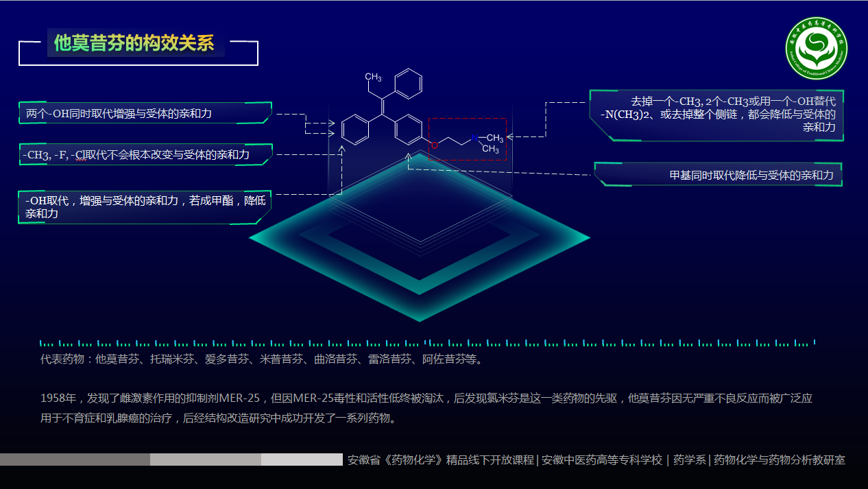The height and width of the screenshot is (489, 868).
Task: Click the callout about -OH取代 若成甲酯
Action: click(143, 205)
